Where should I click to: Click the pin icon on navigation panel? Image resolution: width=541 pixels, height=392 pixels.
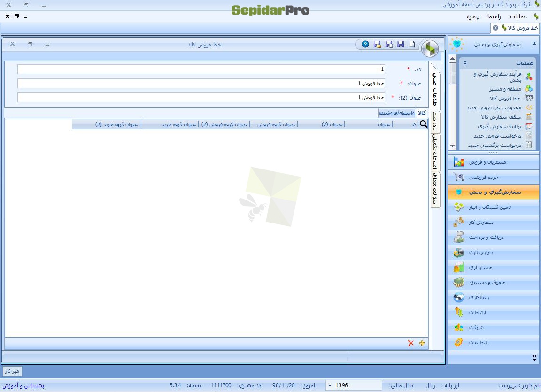[x=534, y=44]
